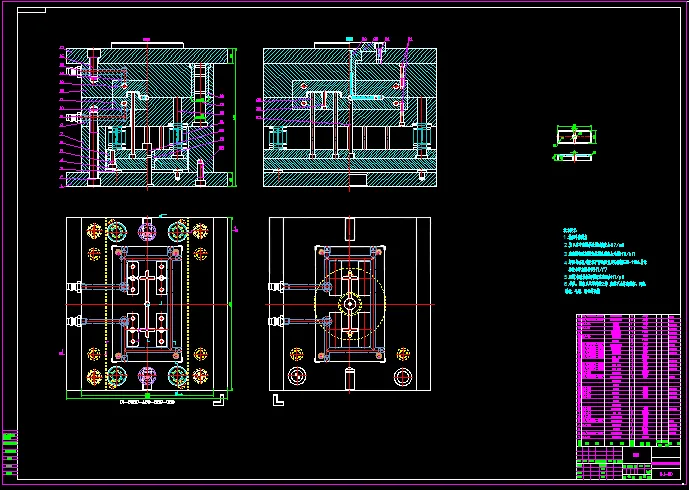Click the bottom-right plan view with dashed circle

click(350, 304)
